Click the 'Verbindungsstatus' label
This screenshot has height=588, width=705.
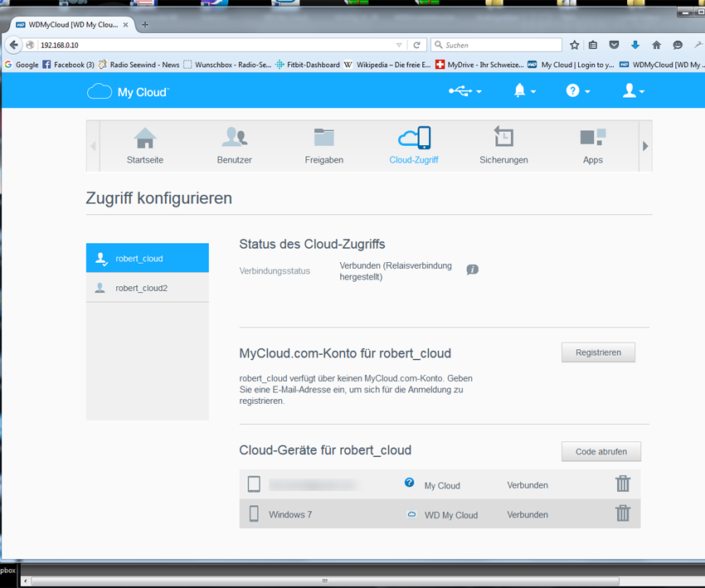click(x=275, y=271)
